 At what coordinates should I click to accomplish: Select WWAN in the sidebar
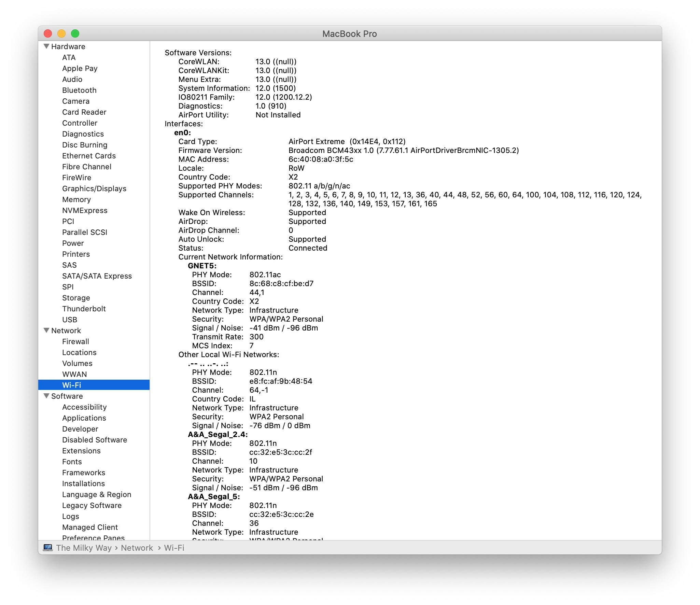[74, 374]
